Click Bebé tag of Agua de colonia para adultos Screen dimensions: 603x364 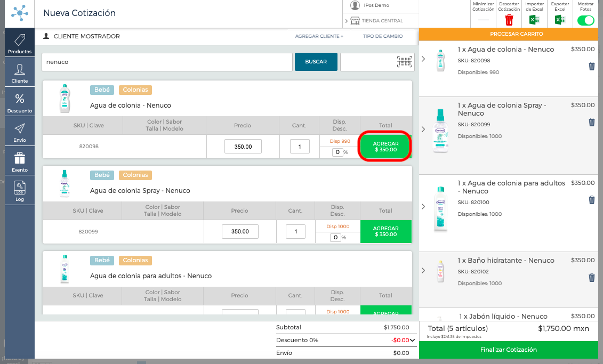[102, 260]
